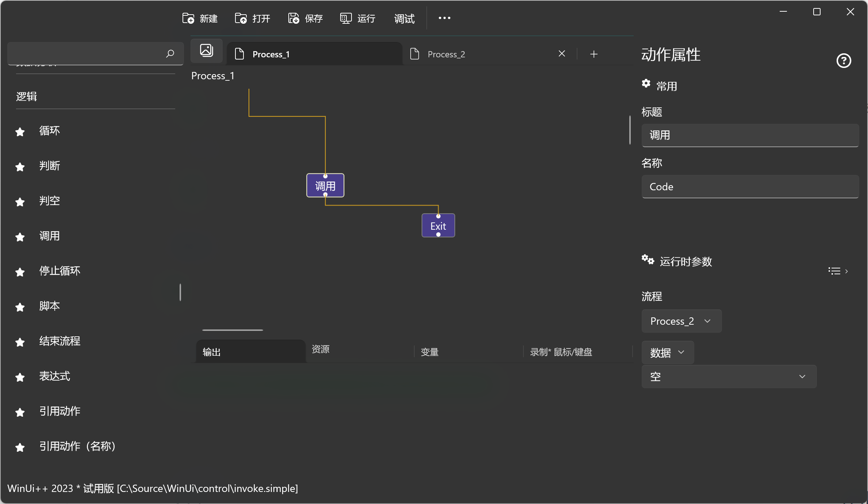Click the search magnifier icon
The image size is (868, 504).
click(170, 54)
